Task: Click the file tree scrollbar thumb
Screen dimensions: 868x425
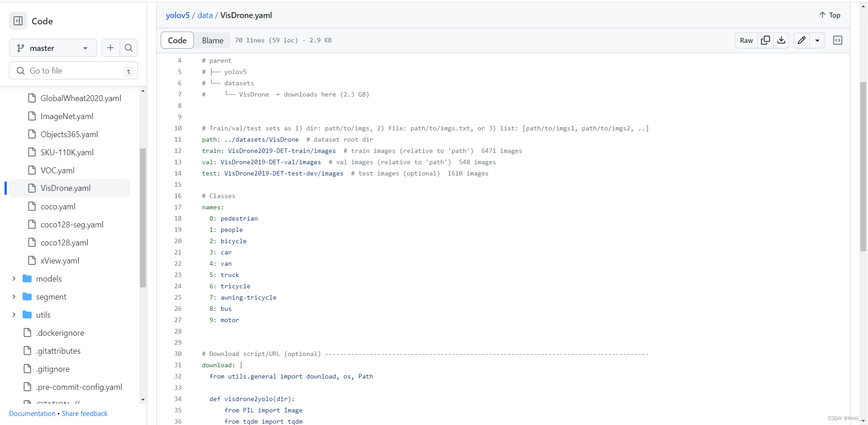Action: tap(143, 217)
